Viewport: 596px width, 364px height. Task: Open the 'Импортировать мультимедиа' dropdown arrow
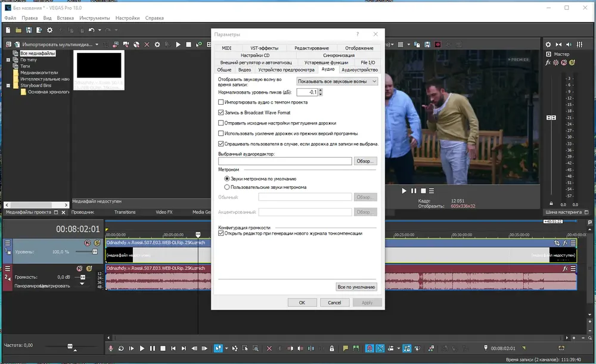97,45
